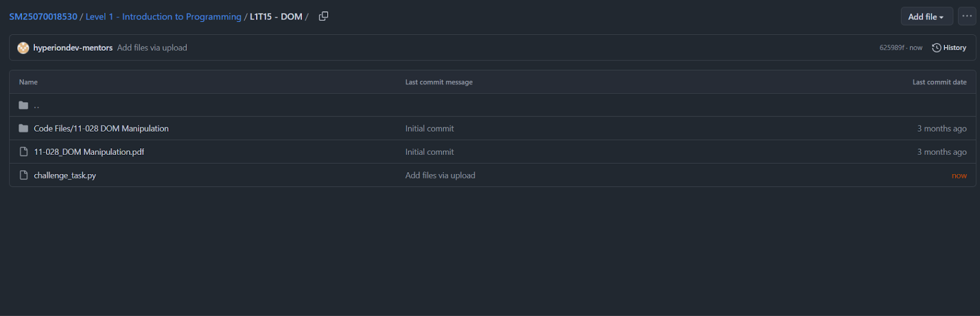Expand the Add file dropdown
Image resolution: width=980 pixels, height=316 pixels.
pos(926,17)
